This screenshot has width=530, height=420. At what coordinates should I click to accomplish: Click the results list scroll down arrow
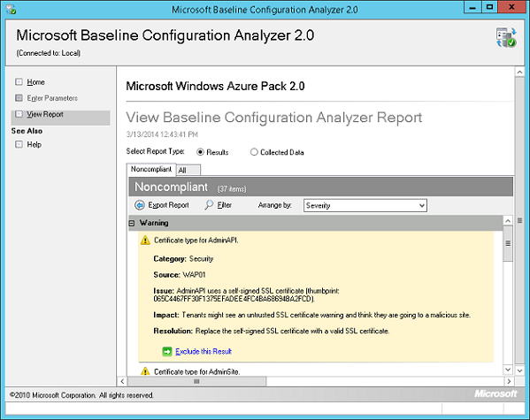508,370
